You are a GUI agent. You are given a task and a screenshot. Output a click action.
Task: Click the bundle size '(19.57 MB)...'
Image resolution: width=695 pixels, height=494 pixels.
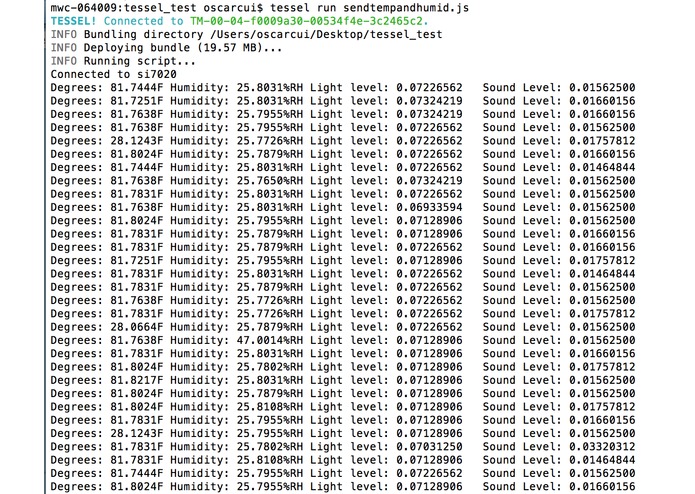[240, 47]
